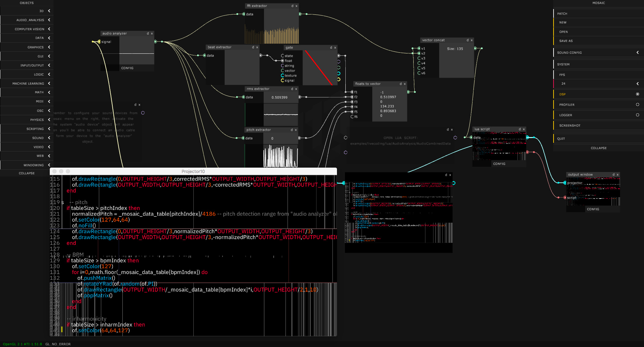Click the projector inlet pin on output window node

pos(564,183)
